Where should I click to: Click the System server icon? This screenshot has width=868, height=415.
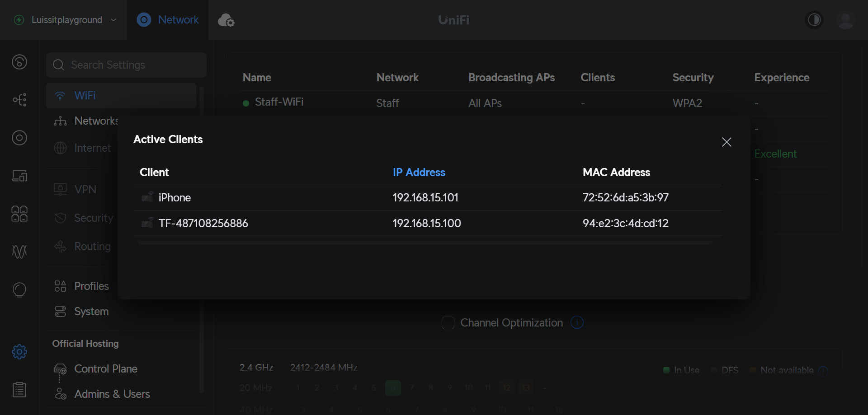60,312
